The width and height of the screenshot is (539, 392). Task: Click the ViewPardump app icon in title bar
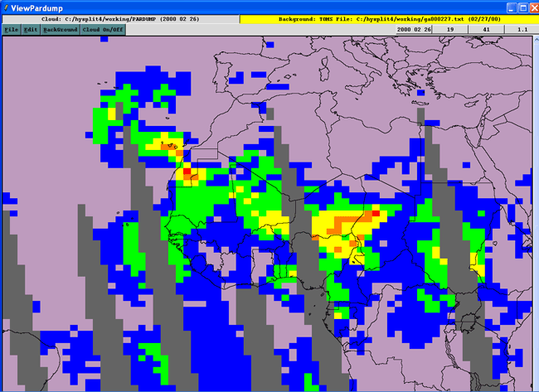[x=6, y=7]
